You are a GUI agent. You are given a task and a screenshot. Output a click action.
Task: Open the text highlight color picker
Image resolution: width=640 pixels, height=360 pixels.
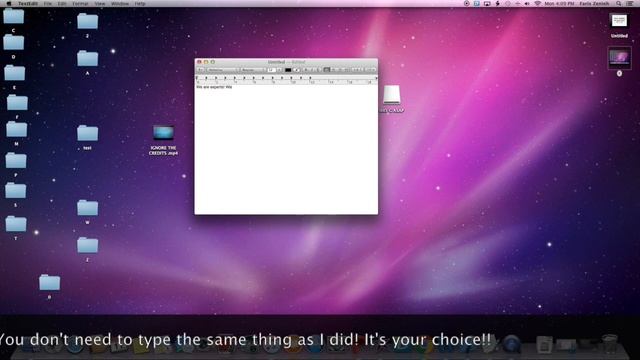297,70
